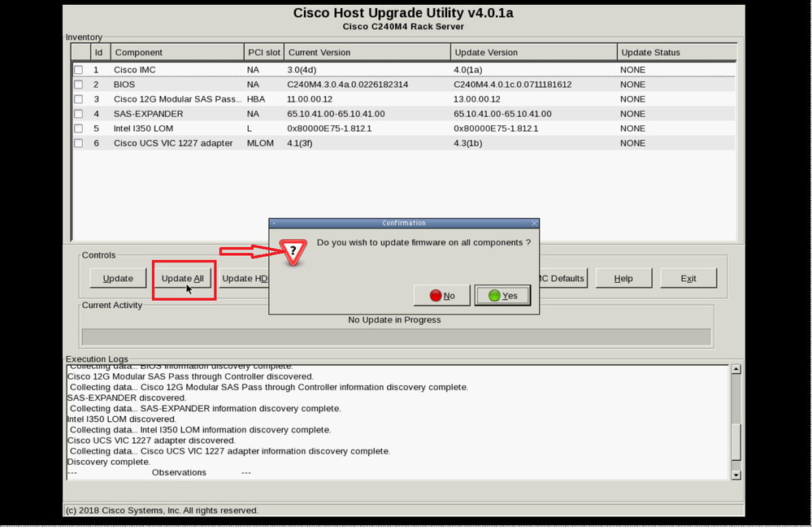
Task: Click the Update button in Controls
Action: (118, 278)
